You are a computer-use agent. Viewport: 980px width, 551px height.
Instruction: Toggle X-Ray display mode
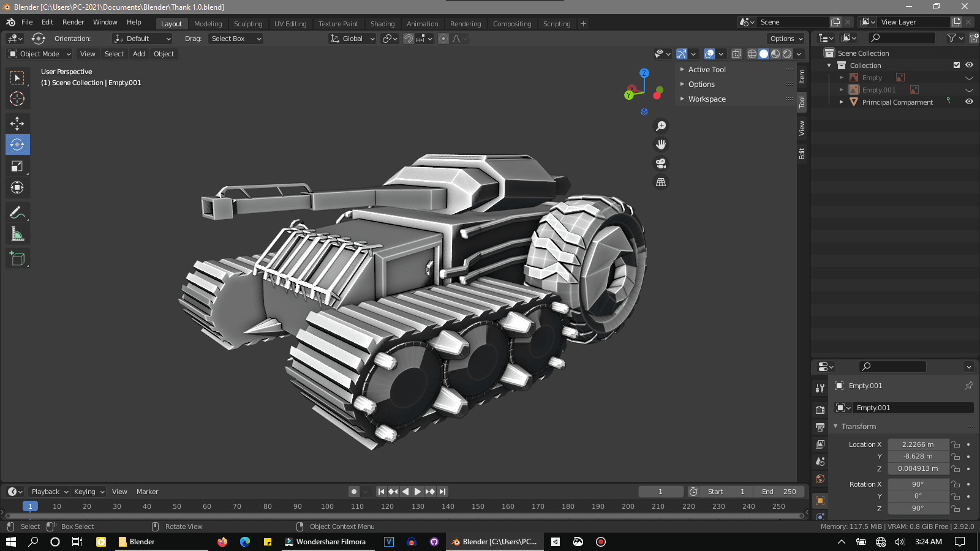(x=737, y=54)
